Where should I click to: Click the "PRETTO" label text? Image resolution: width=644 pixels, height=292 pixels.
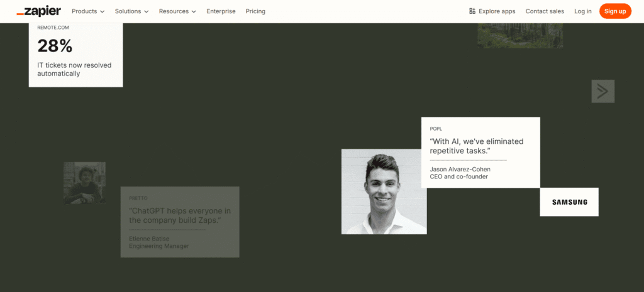[138, 198]
